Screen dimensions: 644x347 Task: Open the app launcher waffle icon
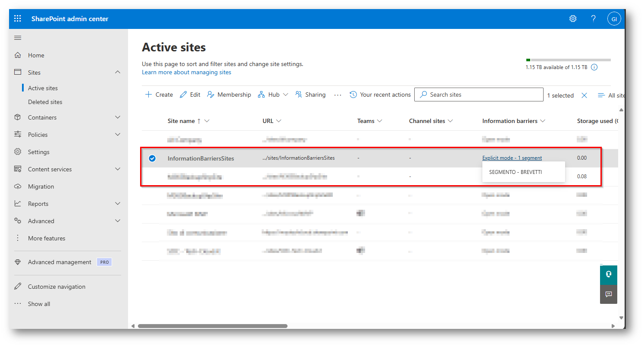tap(18, 19)
